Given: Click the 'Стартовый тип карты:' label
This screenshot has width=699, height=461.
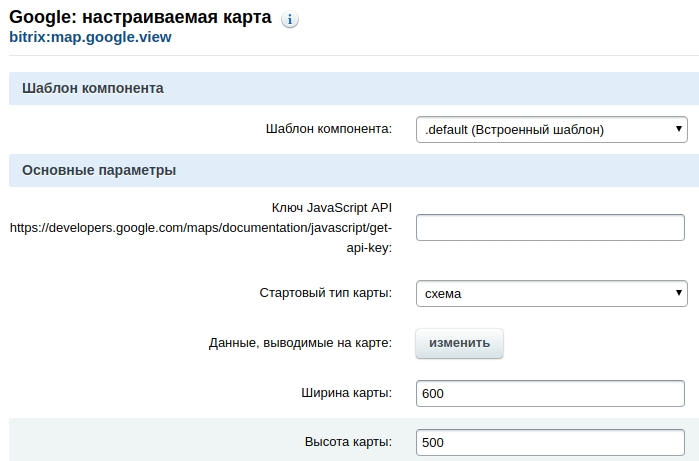Looking at the screenshot, I should click(324, 293).
